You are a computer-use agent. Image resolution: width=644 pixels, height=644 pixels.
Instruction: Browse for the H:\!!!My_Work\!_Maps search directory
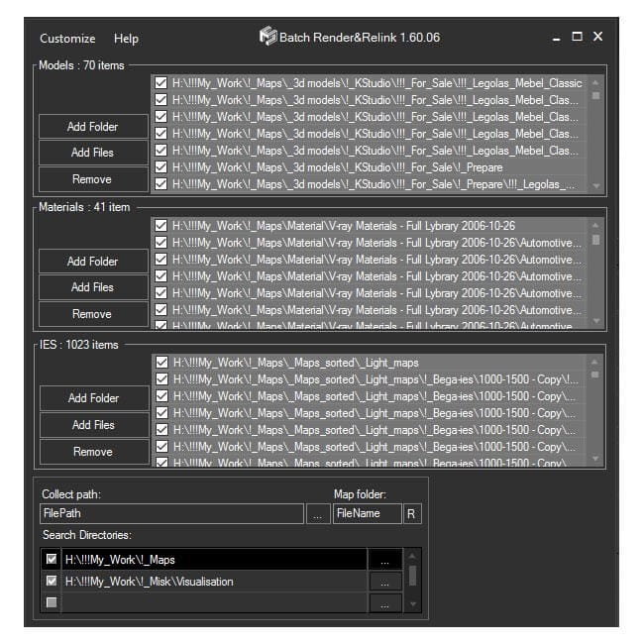(x=384, y=560)
